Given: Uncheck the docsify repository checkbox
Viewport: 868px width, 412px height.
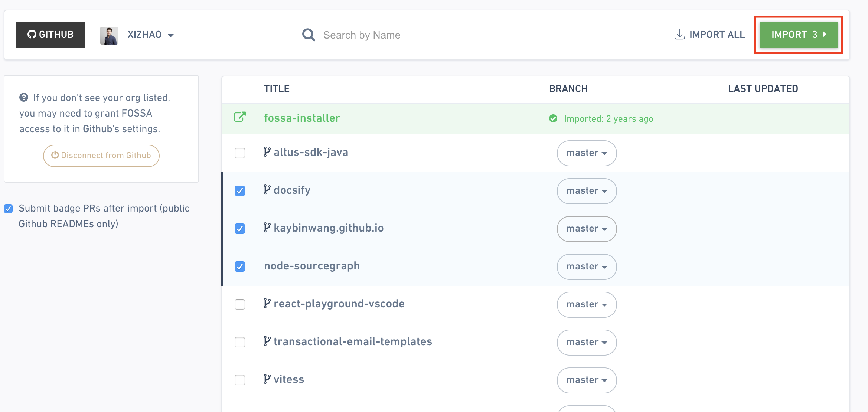Looking at the screenshot, I should (240, 191).
